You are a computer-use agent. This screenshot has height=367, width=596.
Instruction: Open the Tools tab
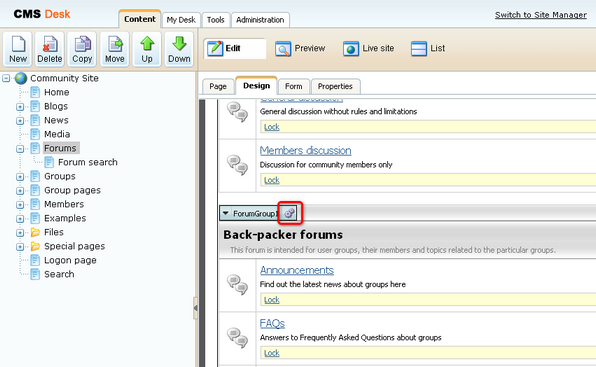[x=216, y=20]
